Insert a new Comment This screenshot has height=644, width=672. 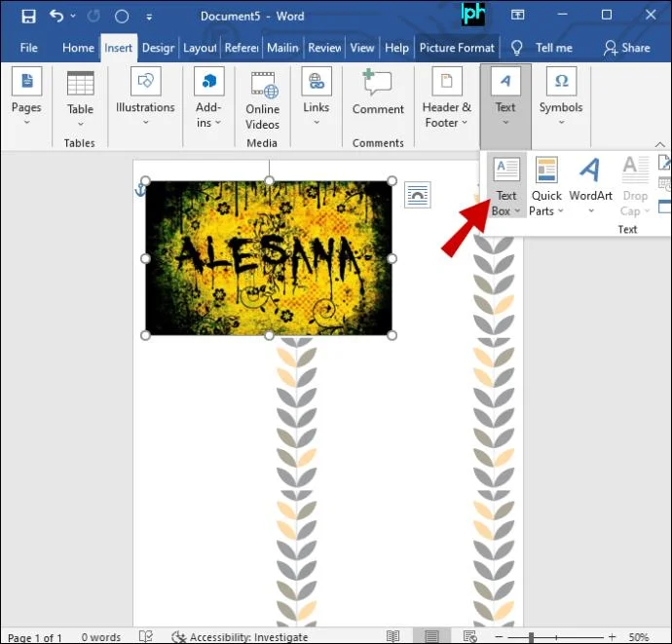378,92
